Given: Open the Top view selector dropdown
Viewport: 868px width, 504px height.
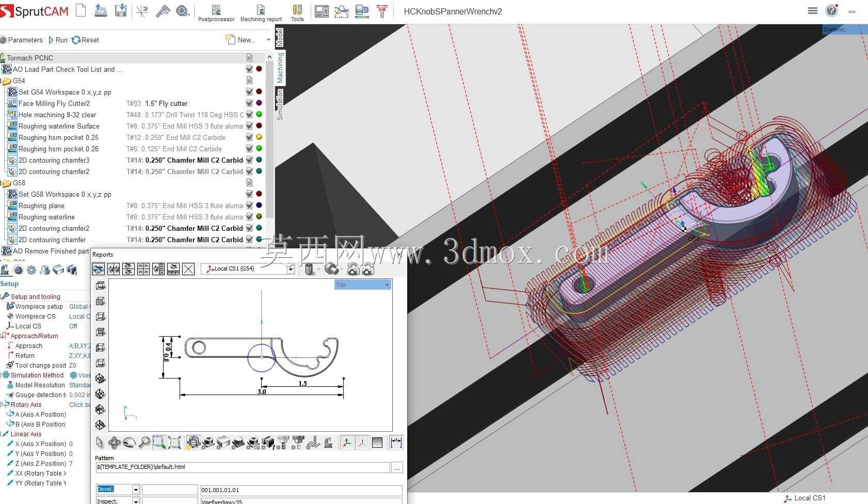Looking at the screenshot, I should coord(363,285).
